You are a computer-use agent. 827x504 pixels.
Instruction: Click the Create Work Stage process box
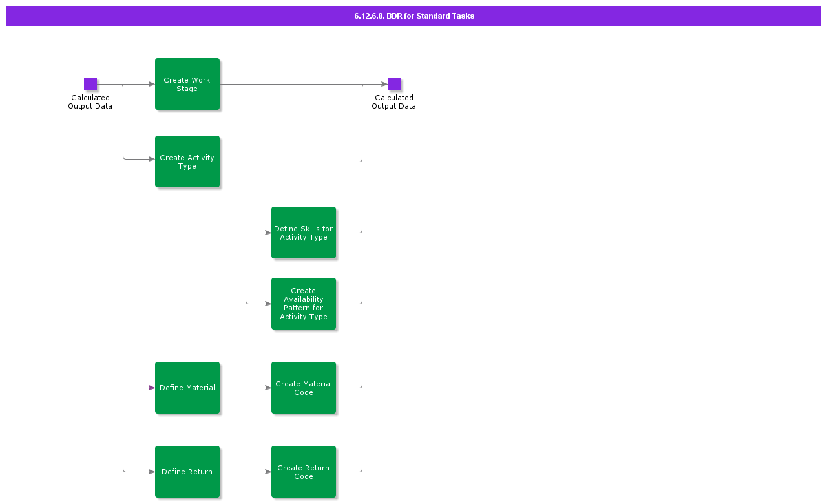[x=187, y=84]
